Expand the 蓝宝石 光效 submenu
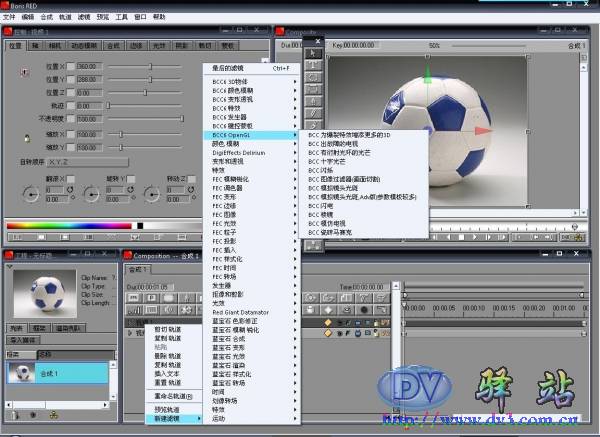 point(252,357)
